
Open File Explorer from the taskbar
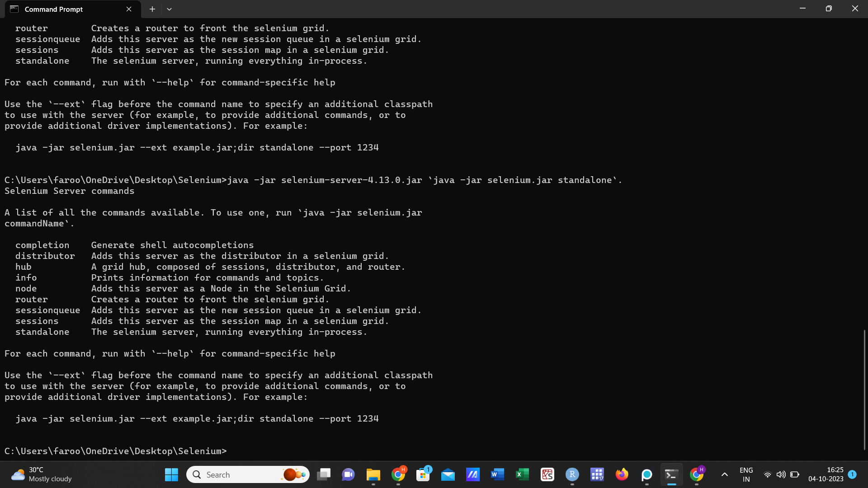(x=373, y=474)
